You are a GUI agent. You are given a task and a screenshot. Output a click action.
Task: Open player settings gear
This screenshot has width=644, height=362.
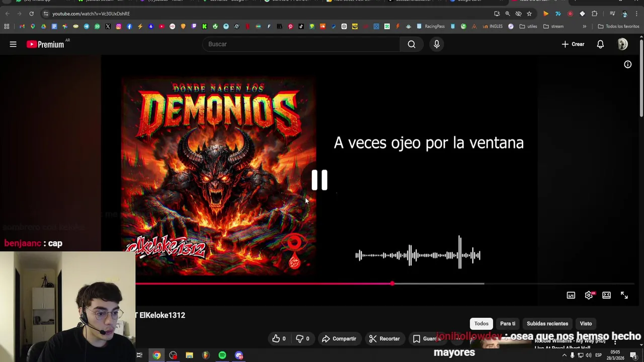589,295
